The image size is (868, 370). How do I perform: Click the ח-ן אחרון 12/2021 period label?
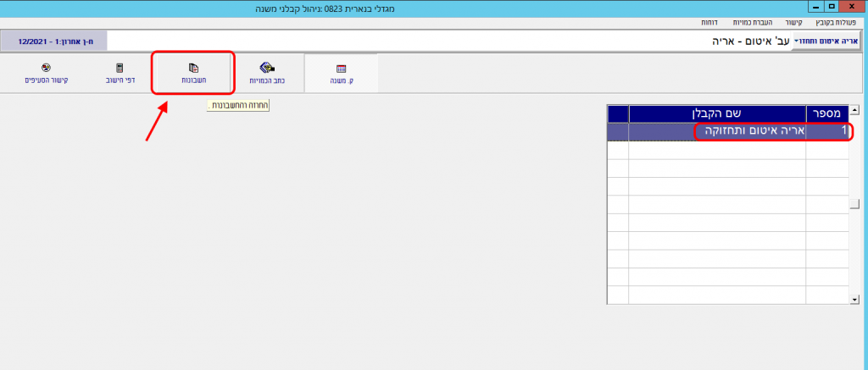coord(53,41)
